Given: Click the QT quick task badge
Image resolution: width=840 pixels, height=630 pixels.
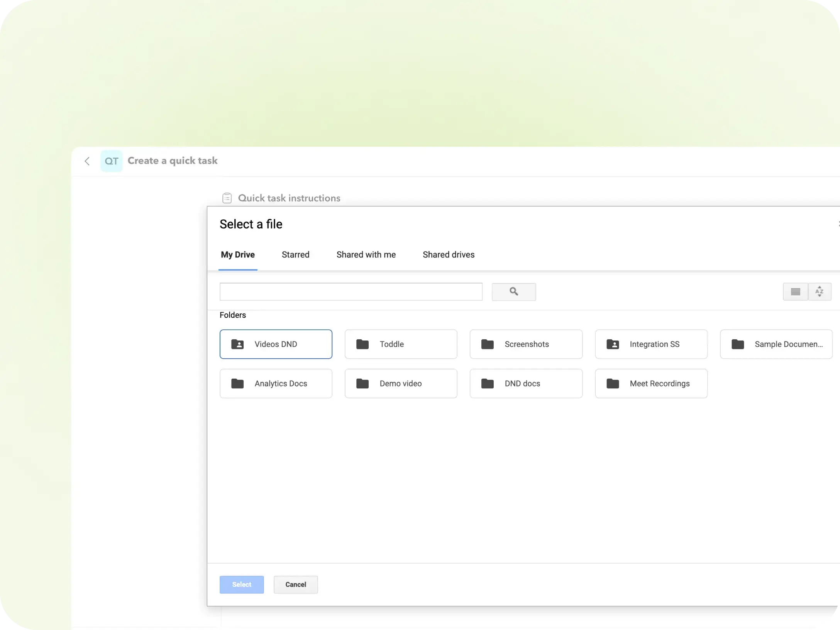Looking at the screenshot, I should [x=112, y=161].
